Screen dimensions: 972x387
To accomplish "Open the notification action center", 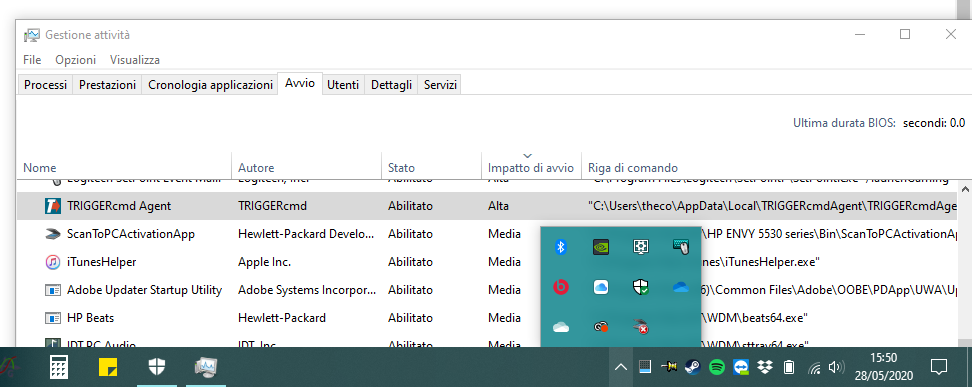I will pyautogui.click(x=939, y=367).
